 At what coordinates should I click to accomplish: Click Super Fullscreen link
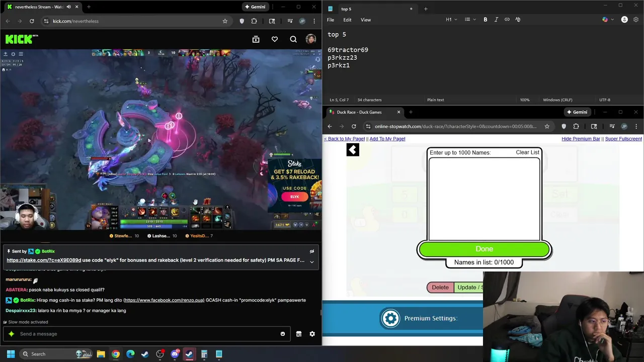[623, 139]
